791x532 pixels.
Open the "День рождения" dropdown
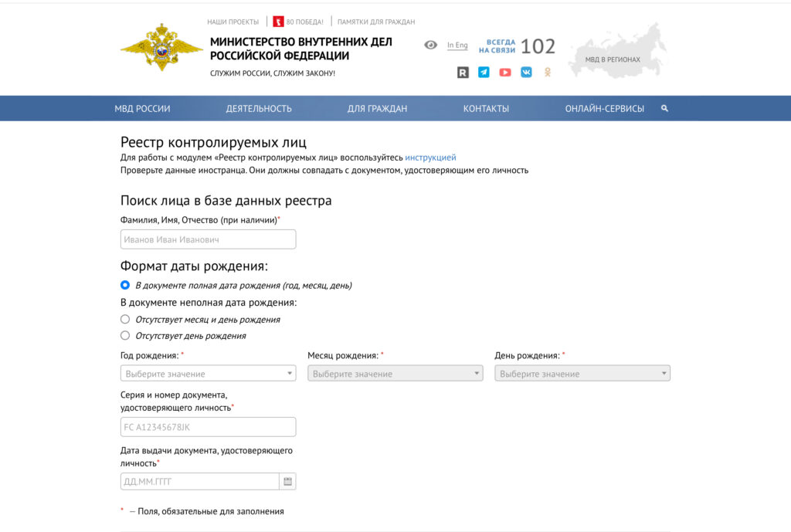pos(582,373)
